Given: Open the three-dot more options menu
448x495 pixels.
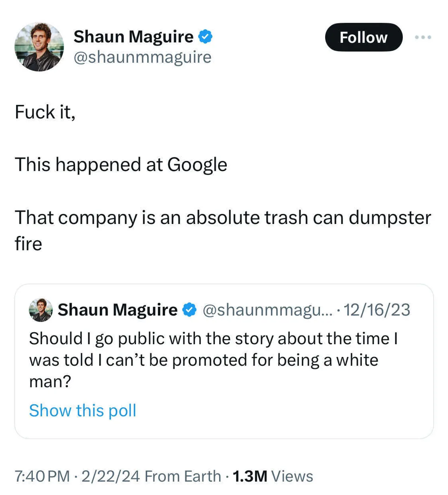Looking at the screenshot, I should click(x=423, y=37).
